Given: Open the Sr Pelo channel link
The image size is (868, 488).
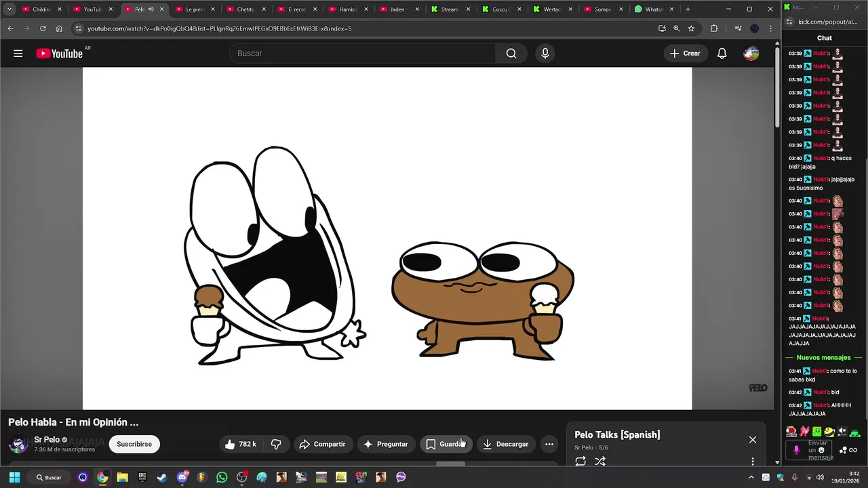Looking at the screenshot, I should tap(47, 440).
